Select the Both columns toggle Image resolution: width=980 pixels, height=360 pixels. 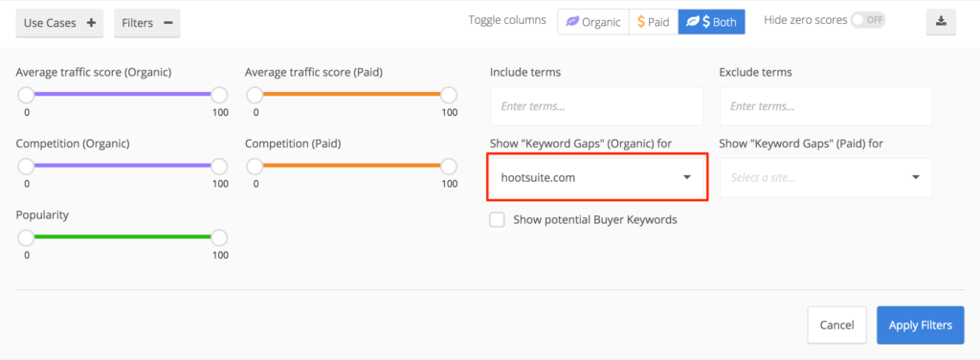click(711, 22)
